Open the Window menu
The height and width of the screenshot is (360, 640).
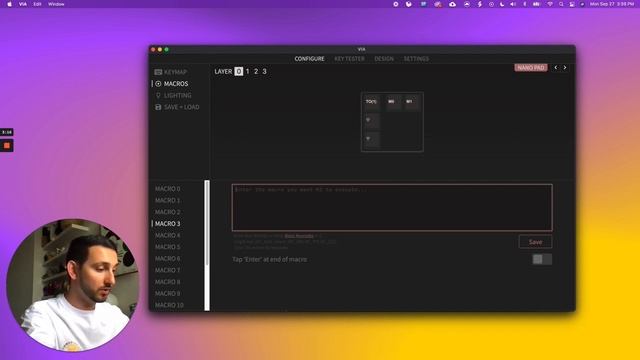[x=56, y=4]
